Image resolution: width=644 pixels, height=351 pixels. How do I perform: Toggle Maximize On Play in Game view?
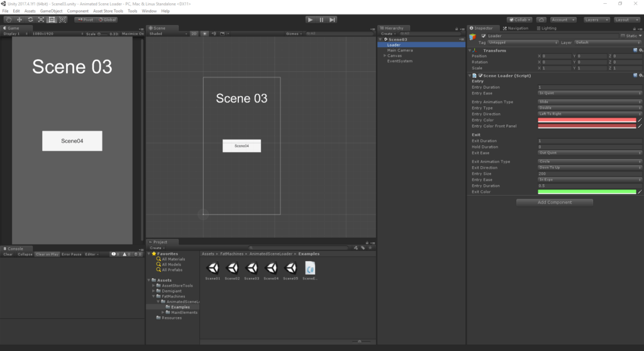click(x=133, y=34)
